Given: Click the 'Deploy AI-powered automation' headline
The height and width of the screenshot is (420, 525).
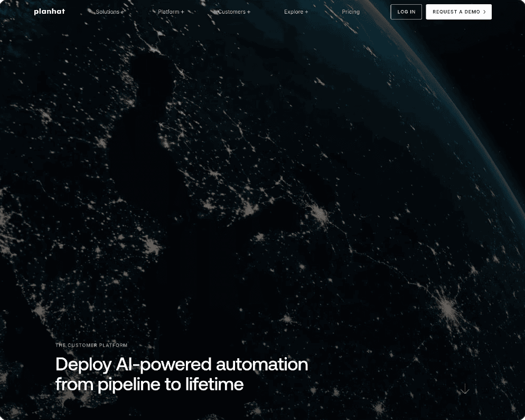Looking at the screenshot, I should point(182,374).
